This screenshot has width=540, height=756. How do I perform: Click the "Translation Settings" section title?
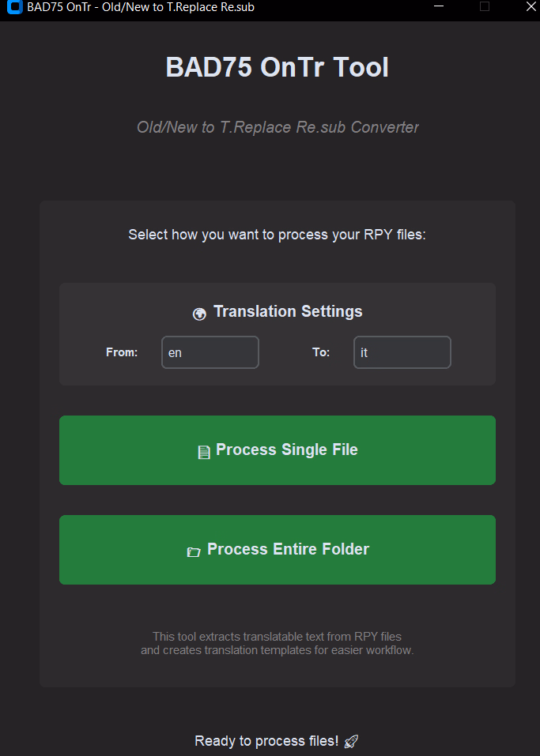tap(288, 311)
